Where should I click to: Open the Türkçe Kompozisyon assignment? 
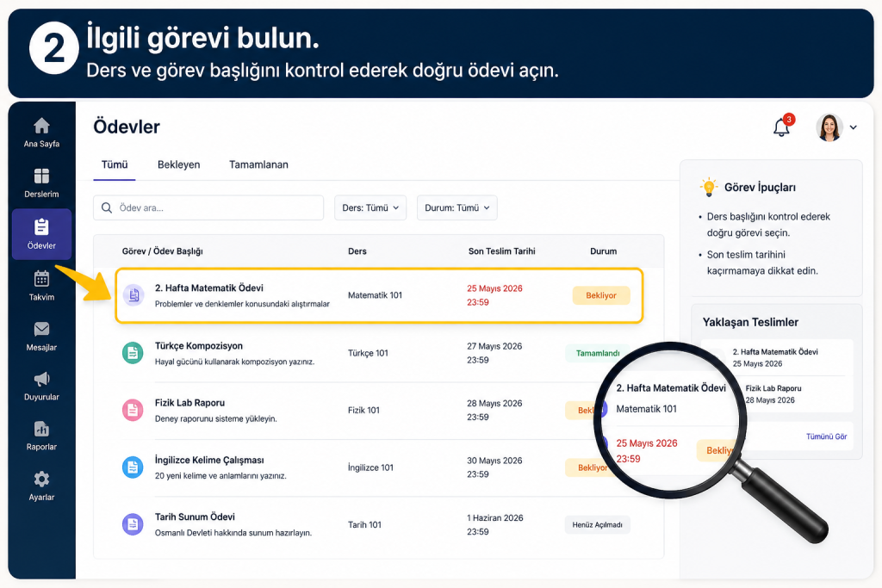click(x=199, y=346)
